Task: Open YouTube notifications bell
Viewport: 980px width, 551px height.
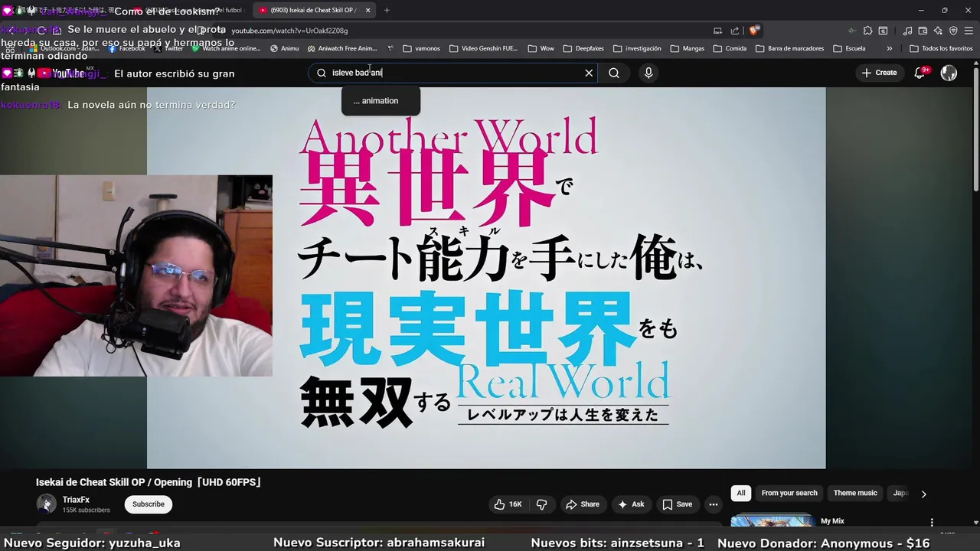Action: pos(921,73)
